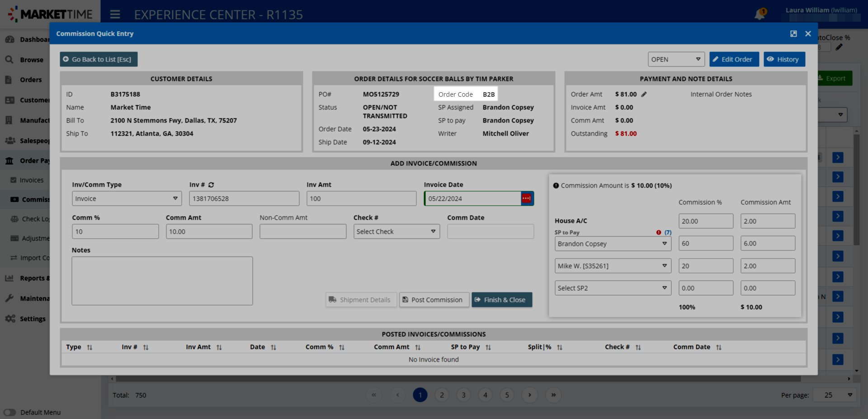Open the order History
The height and width of the screenshot is (419, 868).
coord(784,59)
